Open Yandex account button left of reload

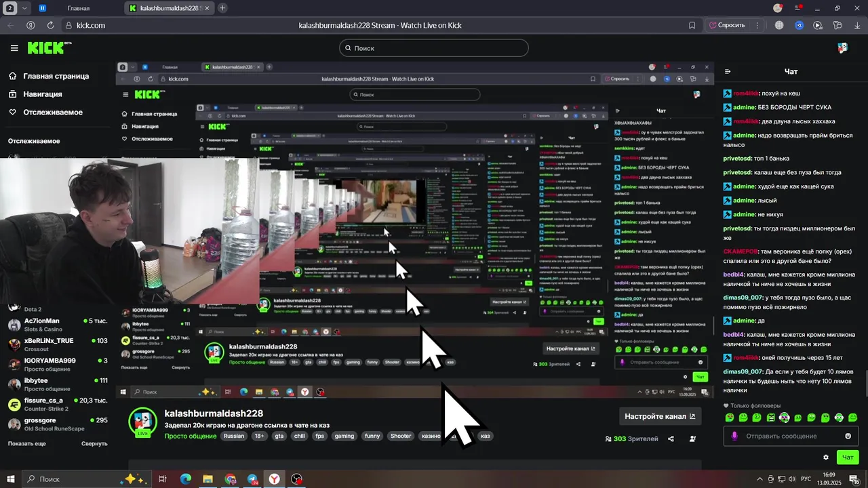(x=31, y=25)
